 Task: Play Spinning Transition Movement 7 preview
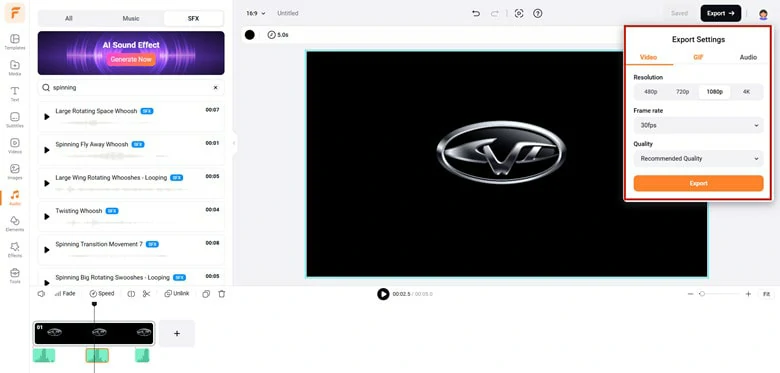47,250
